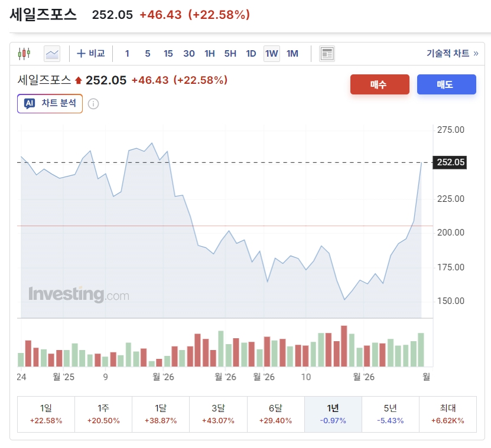
Task: Open AI 차트 분석 button
Action: point(50,103)
